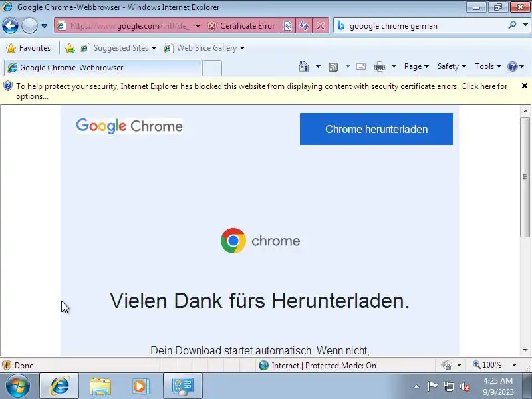Click the Google Chrome logo
Screen dimensions: 532x399
(x=129, y=126)
